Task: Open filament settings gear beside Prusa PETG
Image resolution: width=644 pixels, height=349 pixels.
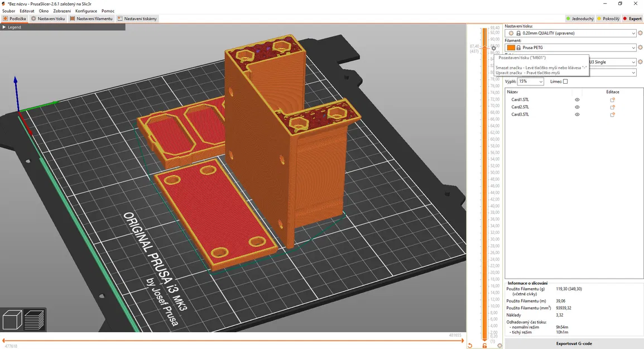Action: pos(640,47)
